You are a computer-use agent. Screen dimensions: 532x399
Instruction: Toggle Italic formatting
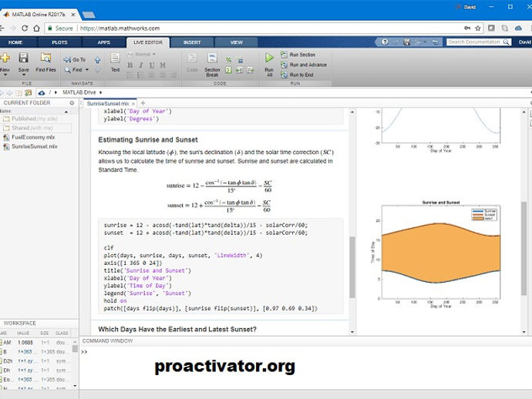click(141, 65)
